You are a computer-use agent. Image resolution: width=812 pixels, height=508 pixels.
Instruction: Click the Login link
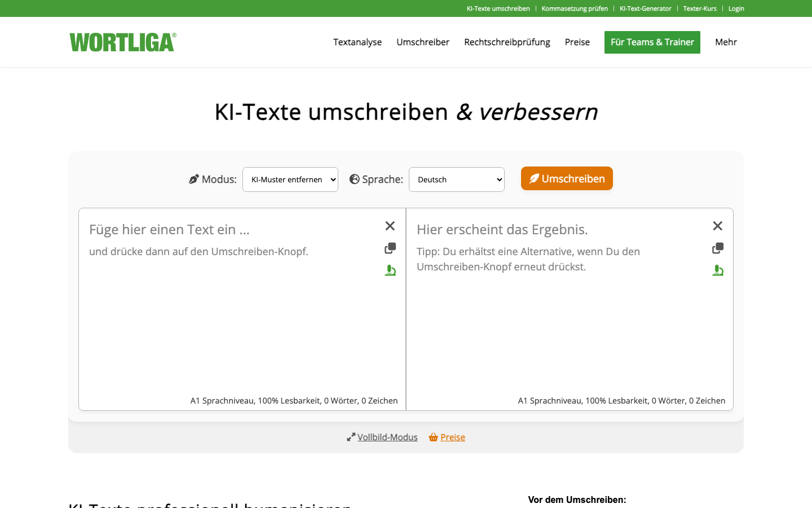pyautogui.click(x=736, y=8)
